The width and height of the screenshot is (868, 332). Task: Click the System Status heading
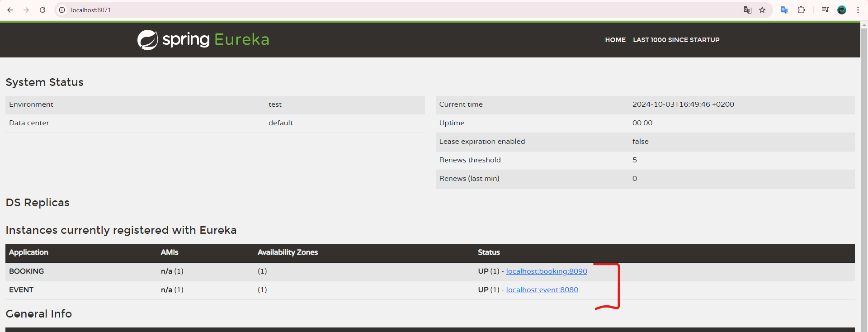pyautogui.click(x=44, y=82)
